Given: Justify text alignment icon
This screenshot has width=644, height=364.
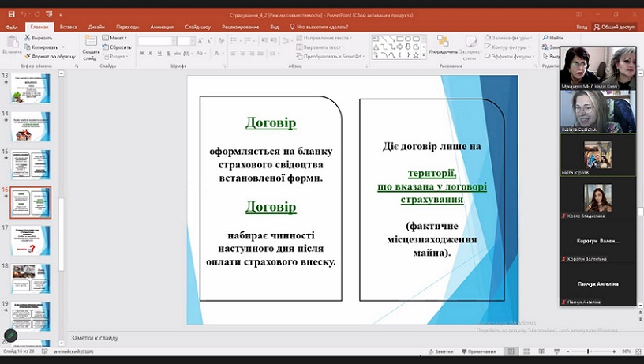Looking at the screenshot, I should pyautogui.click(x=260, y=54).
